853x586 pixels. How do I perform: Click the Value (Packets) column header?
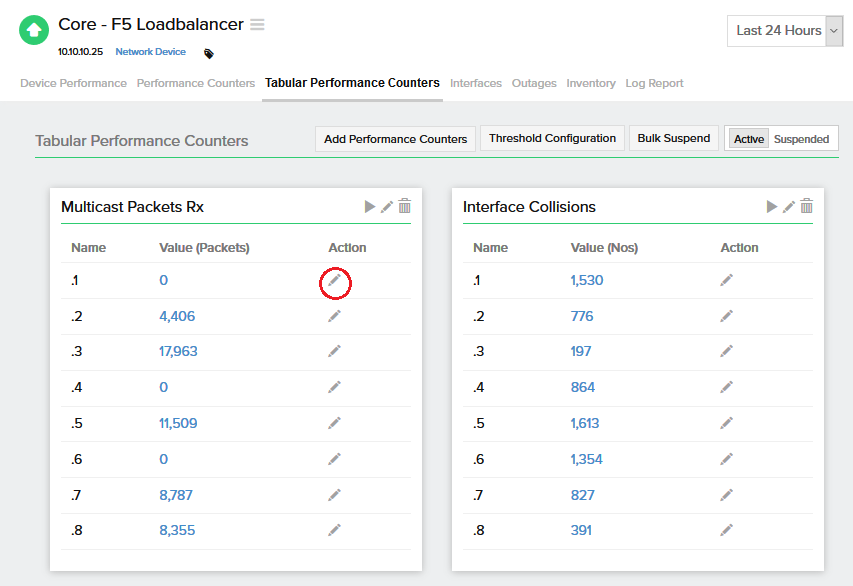(x=204, y=248)
